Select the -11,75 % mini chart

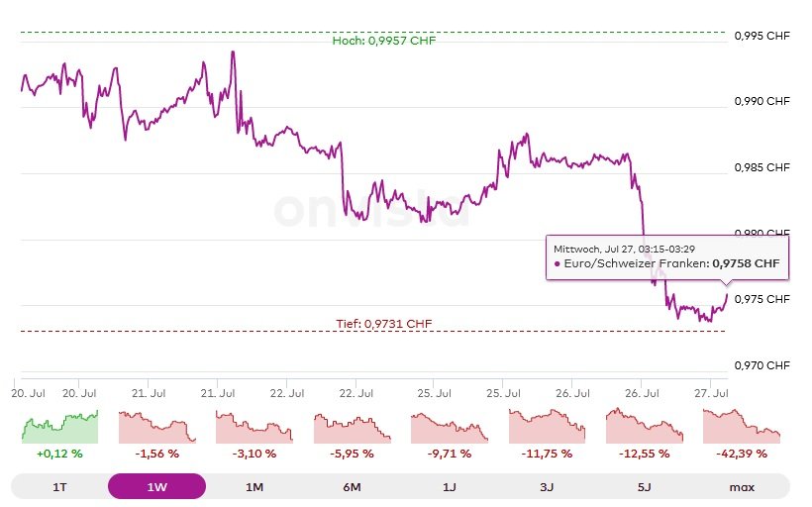547,427
